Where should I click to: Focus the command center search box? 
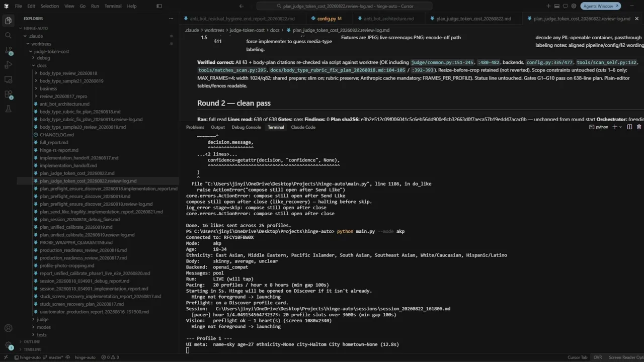pos(344,6)
